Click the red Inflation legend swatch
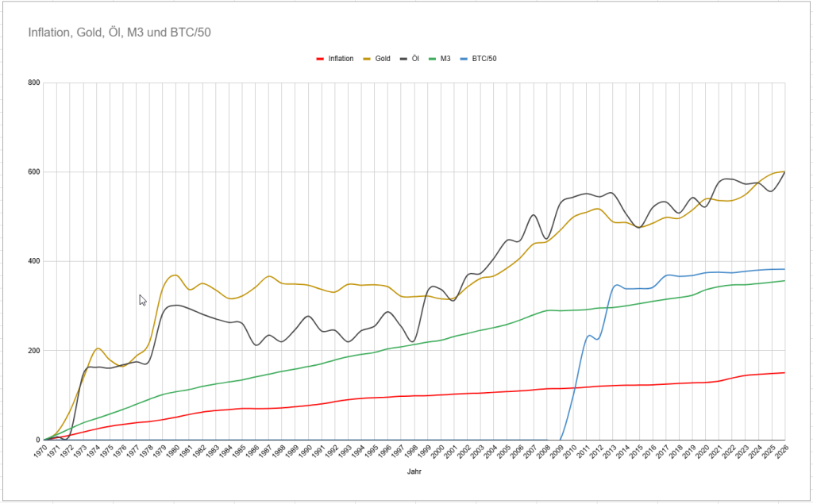This screenshot has width=813, height=504. coord(320,59)
